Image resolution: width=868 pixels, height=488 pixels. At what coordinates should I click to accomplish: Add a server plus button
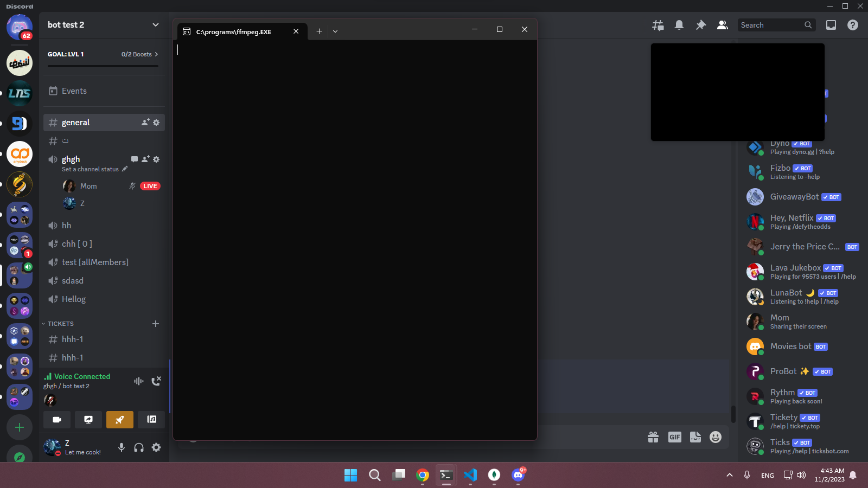coord(20,427)
